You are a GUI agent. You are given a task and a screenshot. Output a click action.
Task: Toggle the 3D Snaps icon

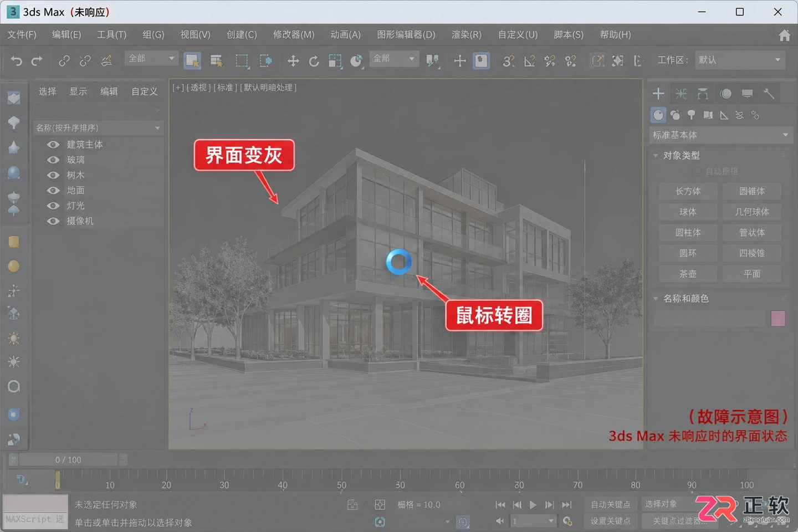tap(508, 60)
